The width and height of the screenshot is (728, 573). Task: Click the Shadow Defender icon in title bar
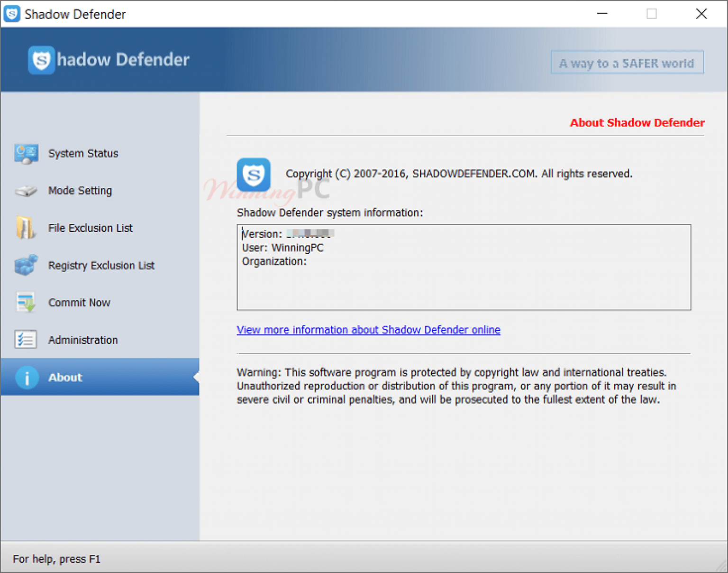(11, 14)
